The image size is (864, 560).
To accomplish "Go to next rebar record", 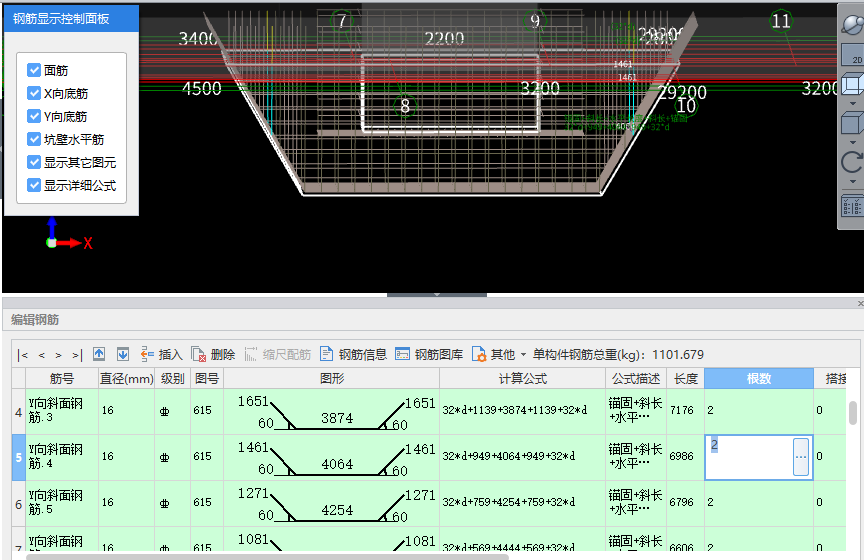I will pos(58,356).
